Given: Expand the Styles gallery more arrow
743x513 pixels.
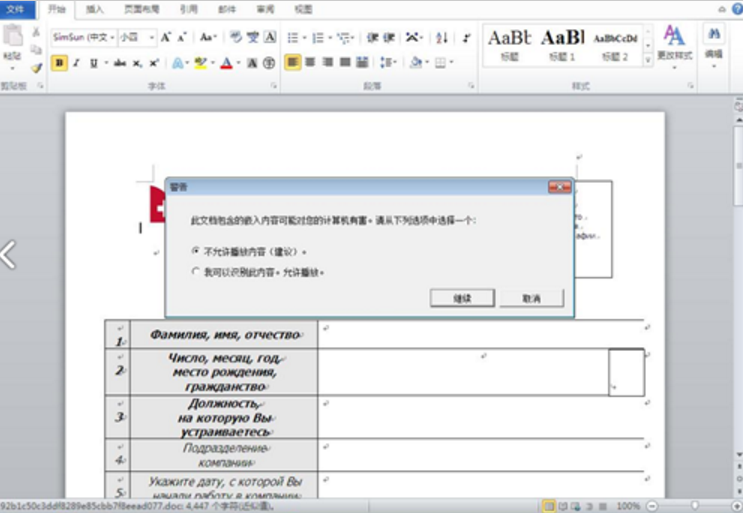Looking at the screenshot, I should pyautogui.click(x=648, y=59).
